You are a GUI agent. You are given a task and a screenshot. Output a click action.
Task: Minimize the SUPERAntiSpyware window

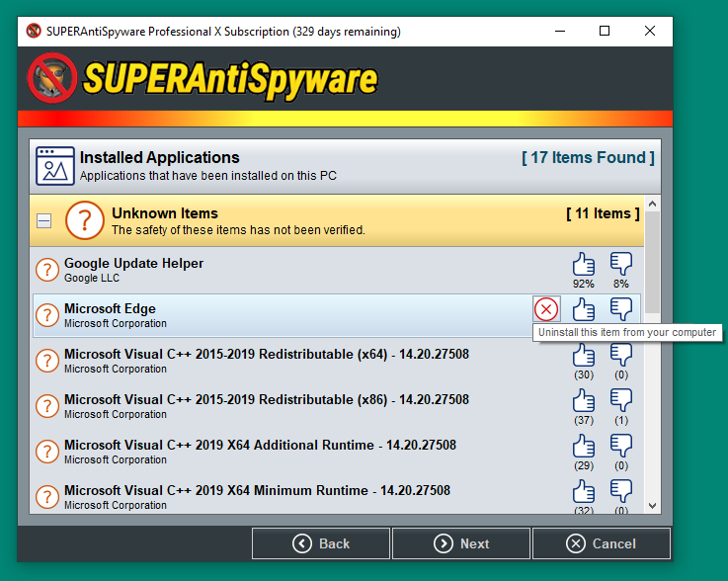(560, 31)
